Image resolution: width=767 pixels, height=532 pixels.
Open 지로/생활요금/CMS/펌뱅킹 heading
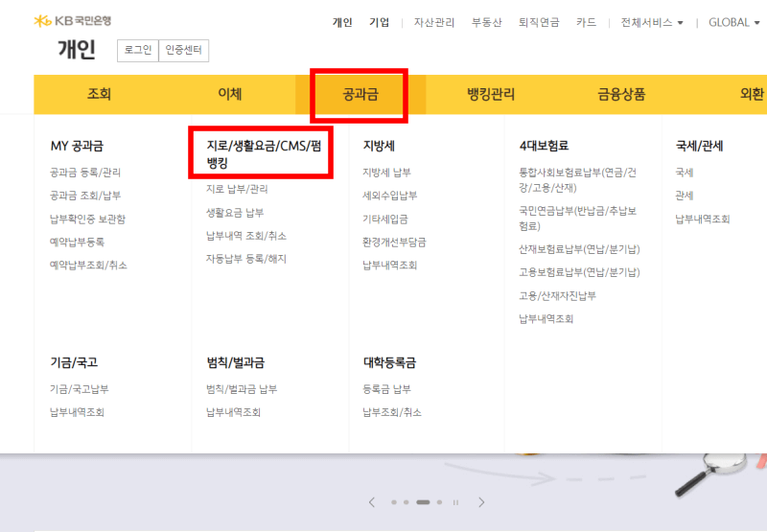264,154
